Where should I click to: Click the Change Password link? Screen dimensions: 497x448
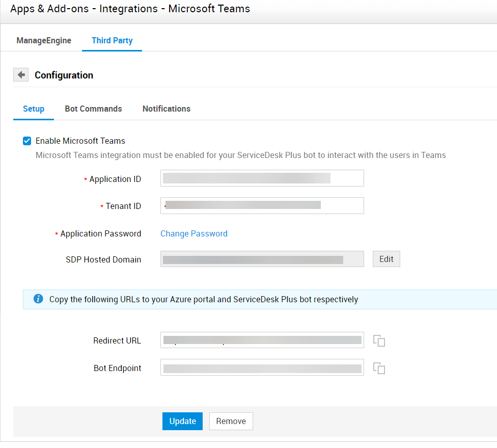[x=194, y=233]
